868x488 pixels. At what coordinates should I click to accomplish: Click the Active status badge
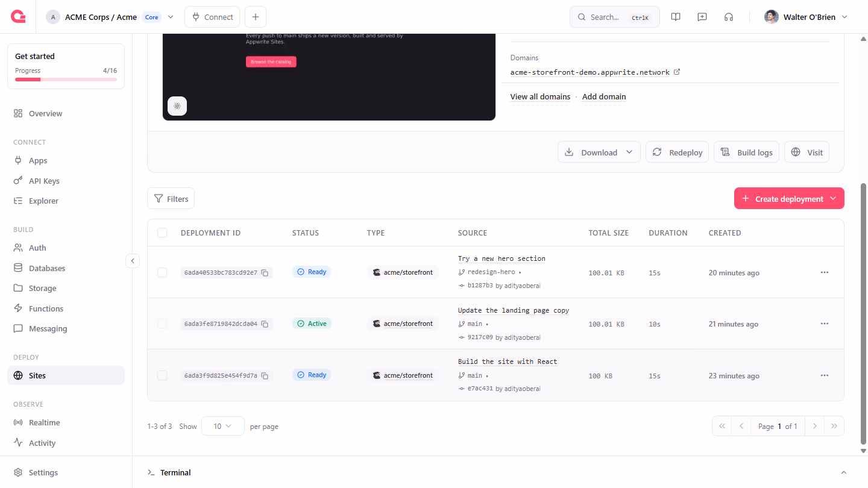(312, 324)
